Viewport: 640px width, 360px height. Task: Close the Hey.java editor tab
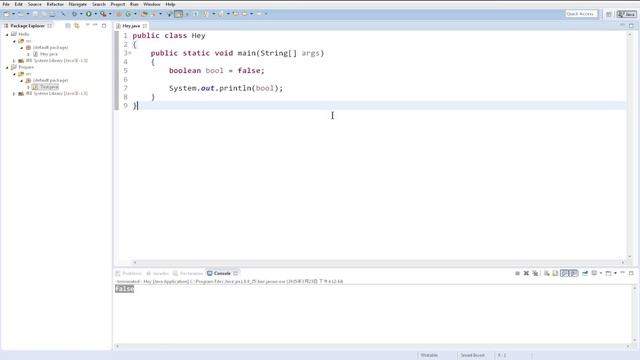point(145,26)
